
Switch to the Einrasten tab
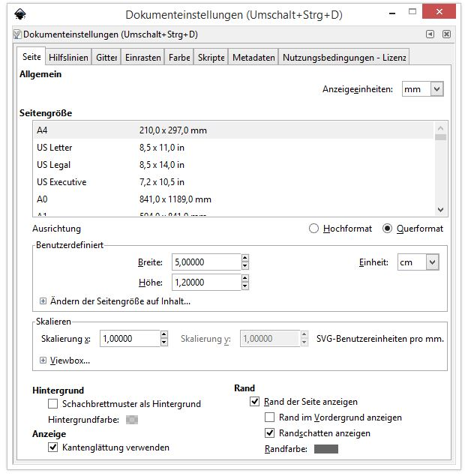[x=142, y=58]
